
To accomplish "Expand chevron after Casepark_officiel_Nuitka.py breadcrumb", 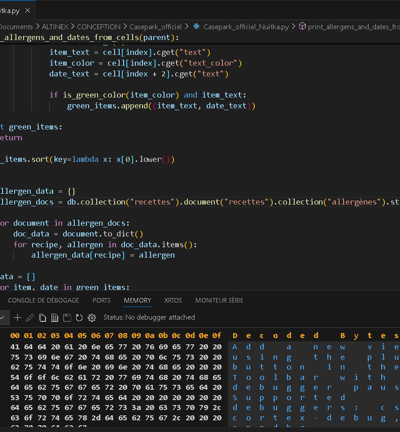I will (x=293, y=26).
